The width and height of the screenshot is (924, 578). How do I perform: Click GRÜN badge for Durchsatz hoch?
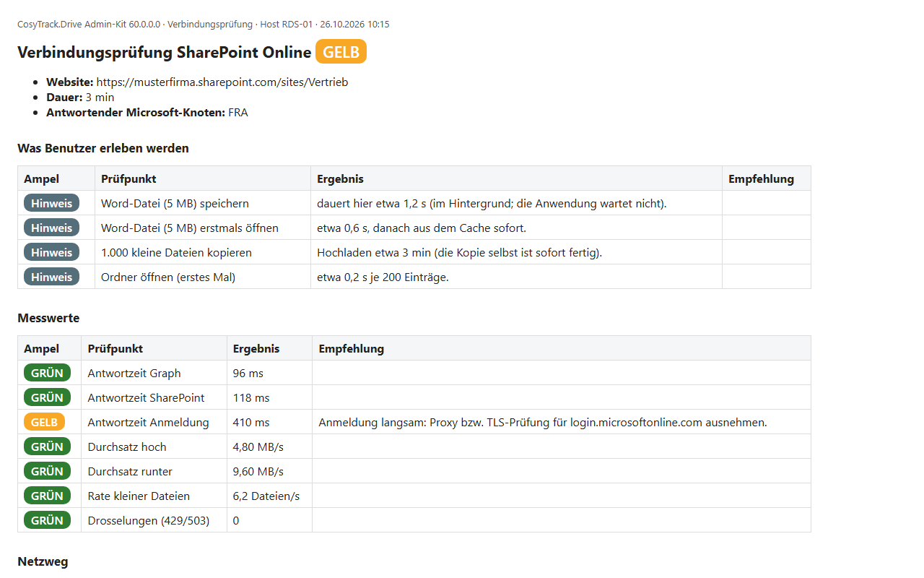(47, 447)
